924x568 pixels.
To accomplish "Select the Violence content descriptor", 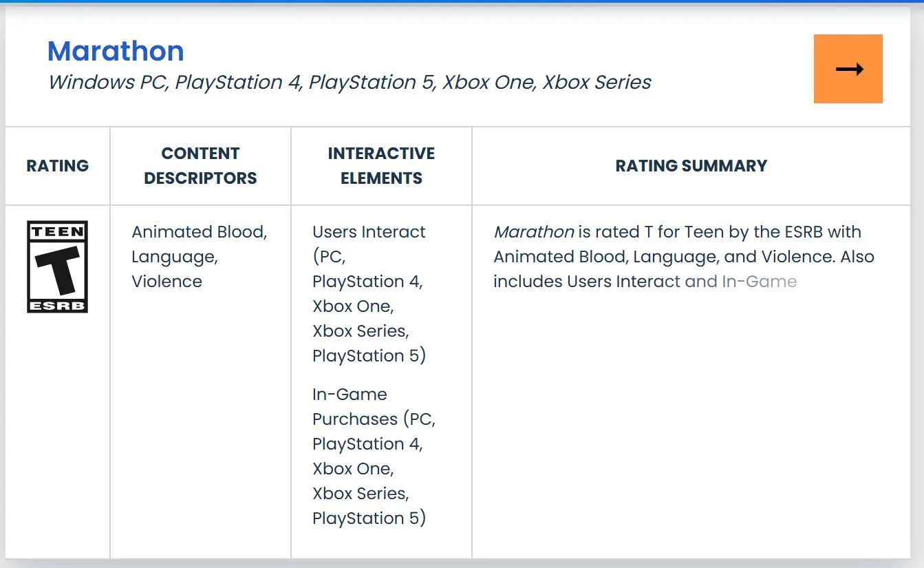I will [x=166, y=281].
